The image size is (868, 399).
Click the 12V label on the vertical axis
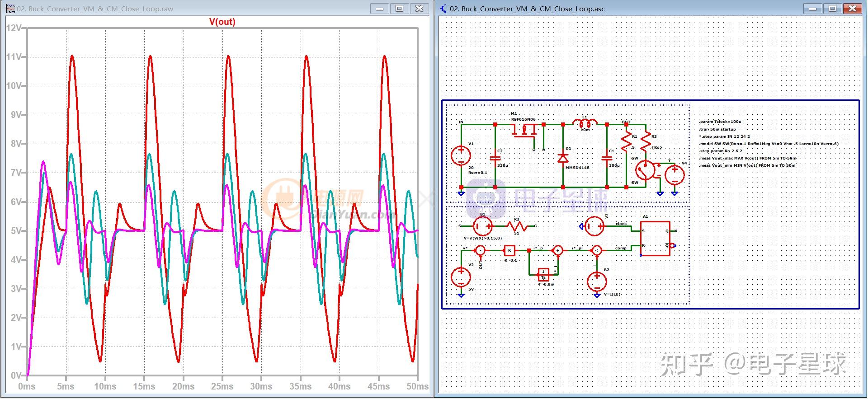click(x=14, y=28)
